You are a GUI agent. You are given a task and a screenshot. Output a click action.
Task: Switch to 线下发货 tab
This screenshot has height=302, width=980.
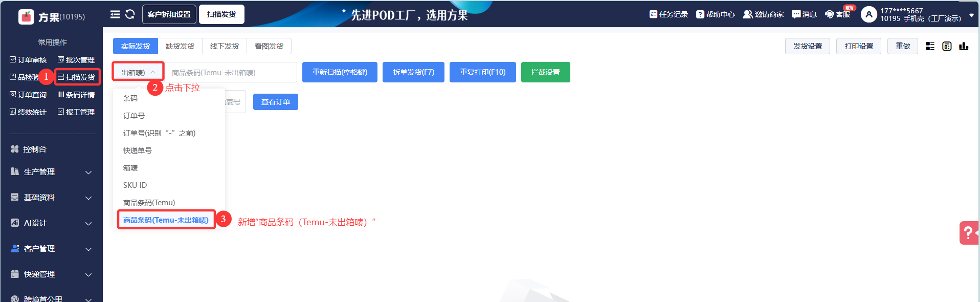click(x=225, y=46)
